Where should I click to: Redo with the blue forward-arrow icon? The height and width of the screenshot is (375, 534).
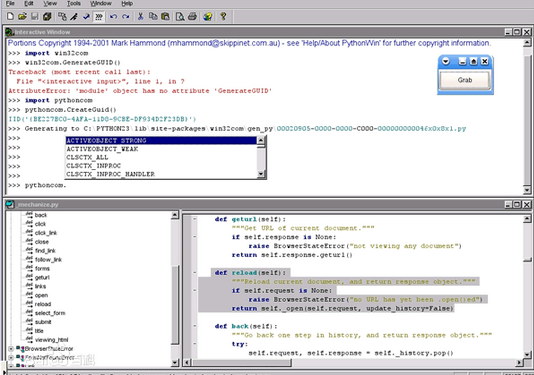pos(126,16)
